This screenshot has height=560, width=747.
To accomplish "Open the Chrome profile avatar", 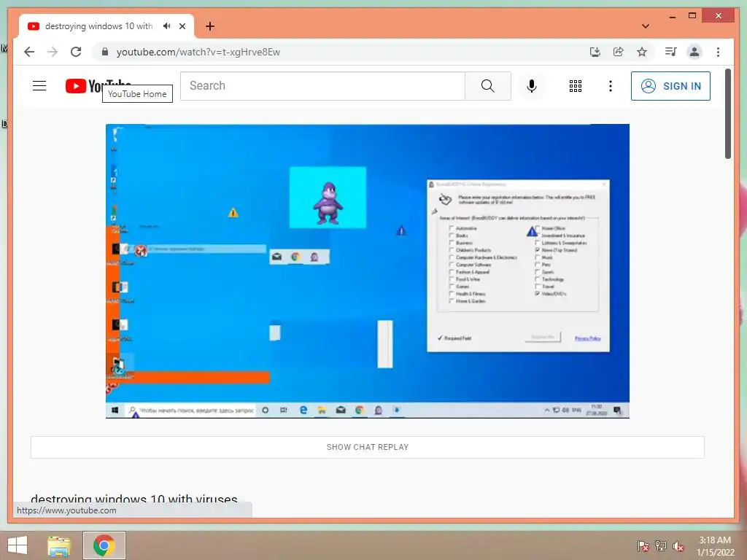I will [694, 52].
